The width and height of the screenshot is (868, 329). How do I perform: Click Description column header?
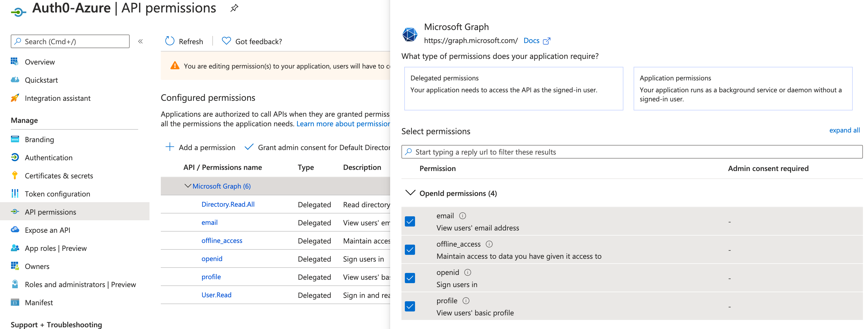362,167
